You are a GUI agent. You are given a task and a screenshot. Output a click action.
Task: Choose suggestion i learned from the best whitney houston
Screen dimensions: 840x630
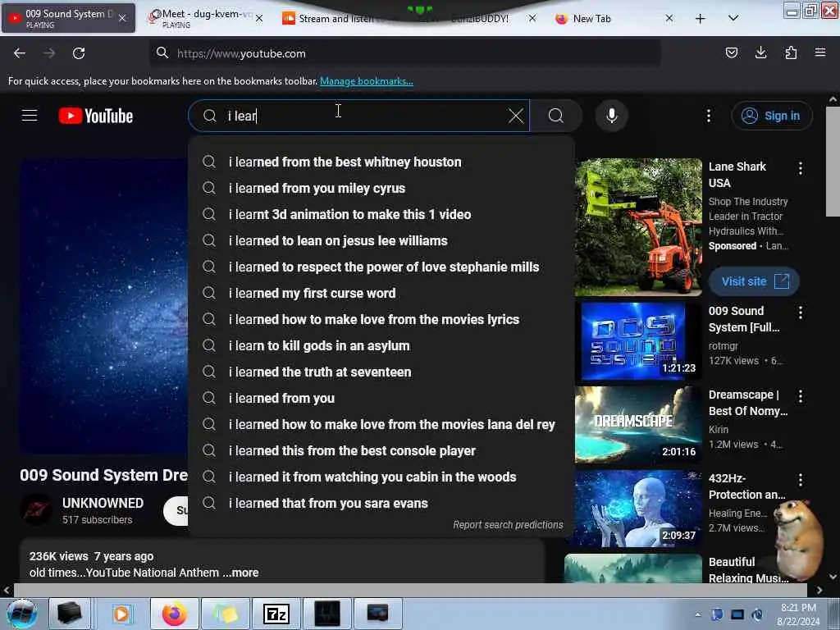pos(381,162)
